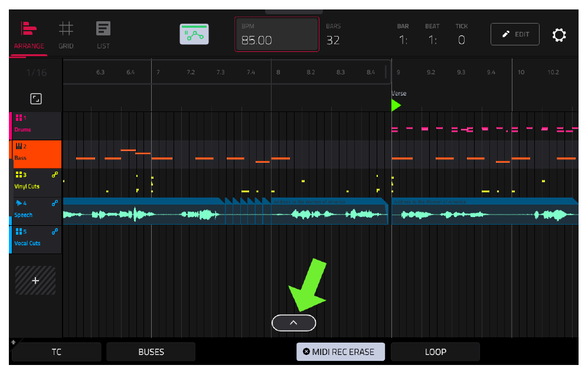Select track 5 Vocal Cuts
This screenshot has width=588, height=375.
[36, 239]
